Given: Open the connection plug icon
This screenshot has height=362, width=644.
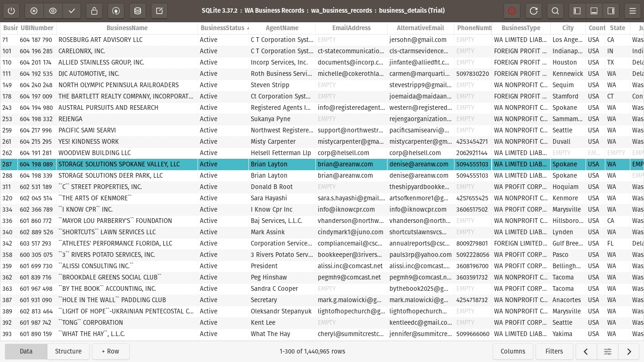Looking at the screenshot, I should (x=116, y=11).
